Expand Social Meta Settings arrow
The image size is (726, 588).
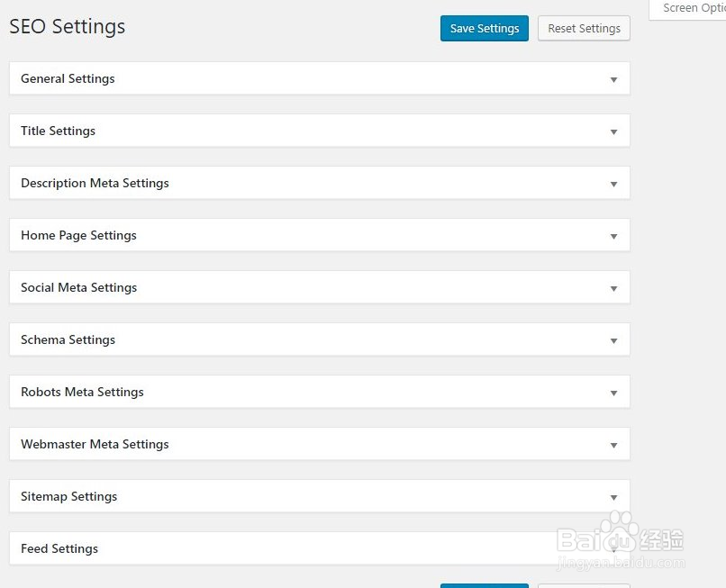point(613,289)
